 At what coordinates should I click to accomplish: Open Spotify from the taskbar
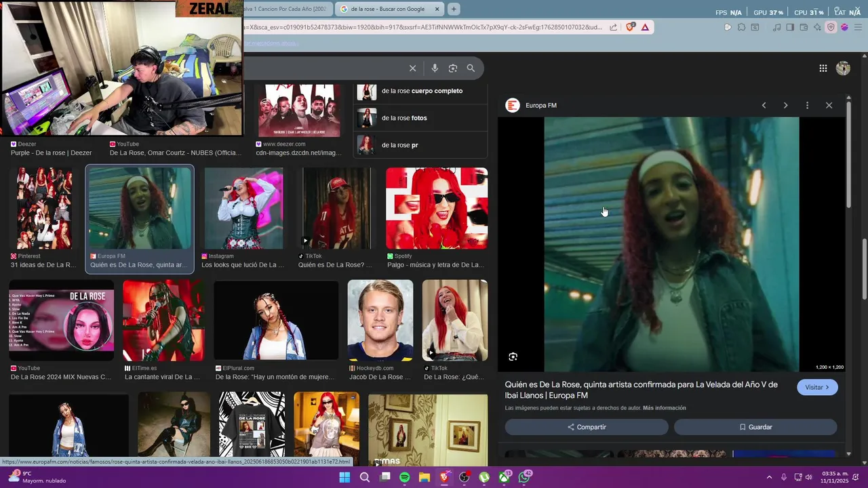[405, 477]
